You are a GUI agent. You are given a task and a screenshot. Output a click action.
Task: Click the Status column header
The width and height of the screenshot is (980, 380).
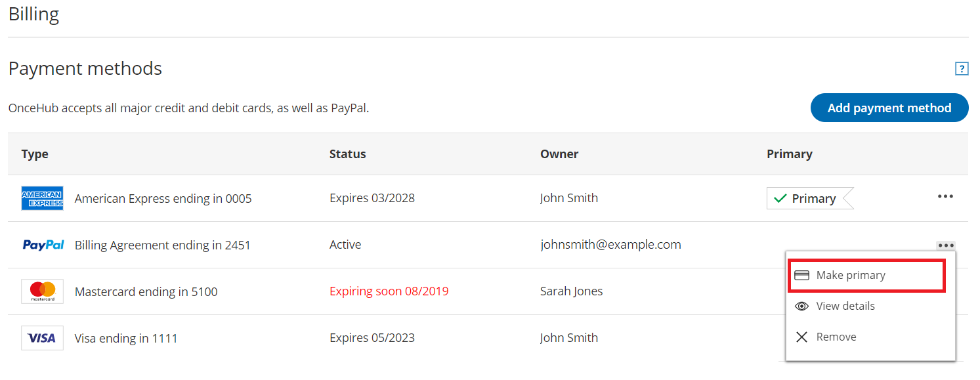point(347,154)
